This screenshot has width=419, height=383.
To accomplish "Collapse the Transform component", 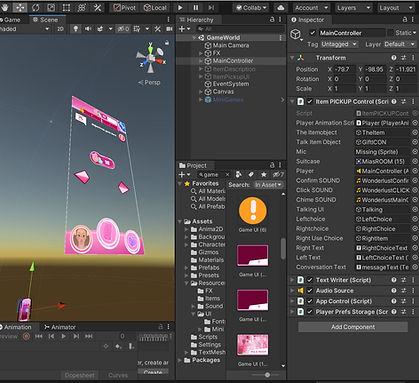I will pyautogui.click(x=292, y=58).
